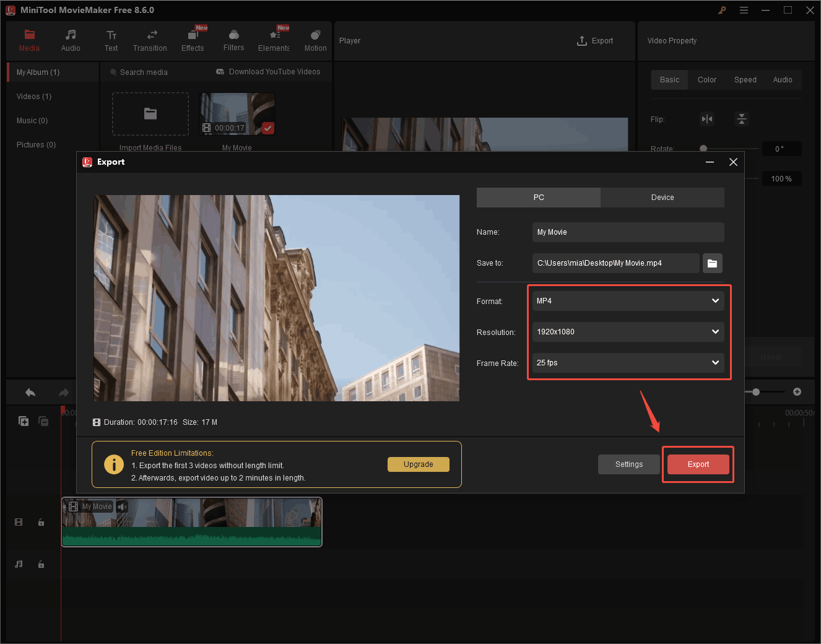Toggle the red checkmark on My Movie thumbnail
The width and height of the screenshot is (821, 644).
click(x=268, y=128)
